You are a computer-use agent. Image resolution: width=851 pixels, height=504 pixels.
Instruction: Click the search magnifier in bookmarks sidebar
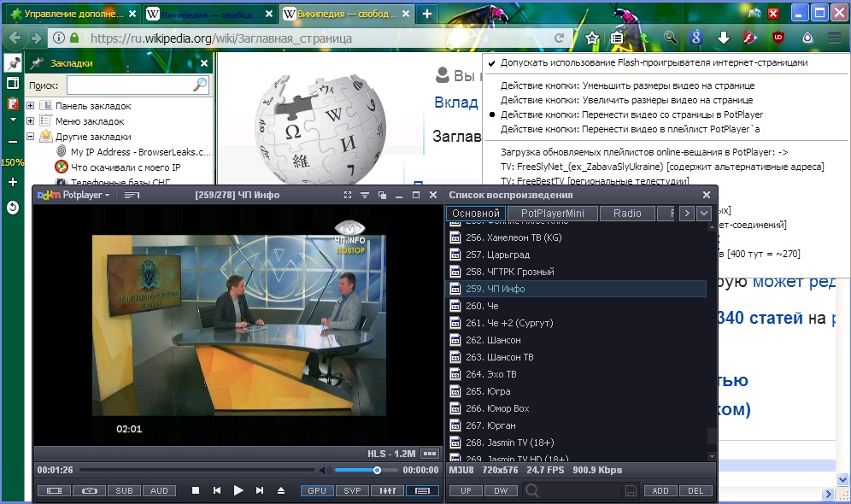click(200, 85)
